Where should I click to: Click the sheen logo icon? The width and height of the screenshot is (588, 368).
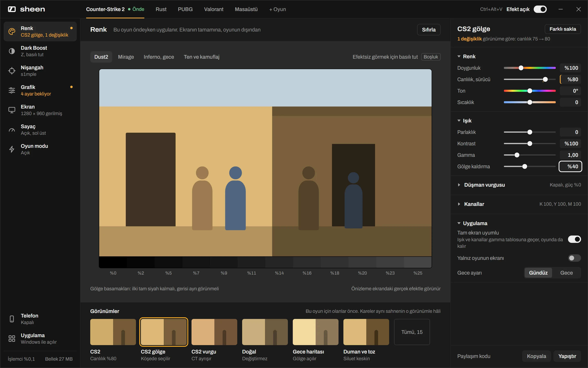pyautogui.click(x=12, y=9)
